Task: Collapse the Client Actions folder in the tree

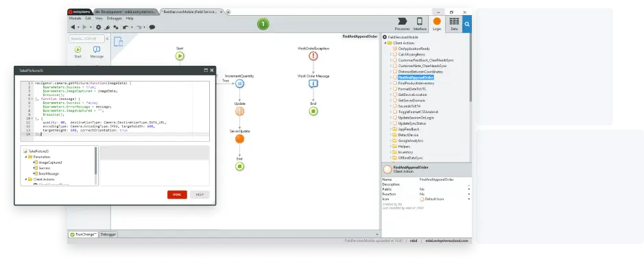Action: [x=385, y=42]
